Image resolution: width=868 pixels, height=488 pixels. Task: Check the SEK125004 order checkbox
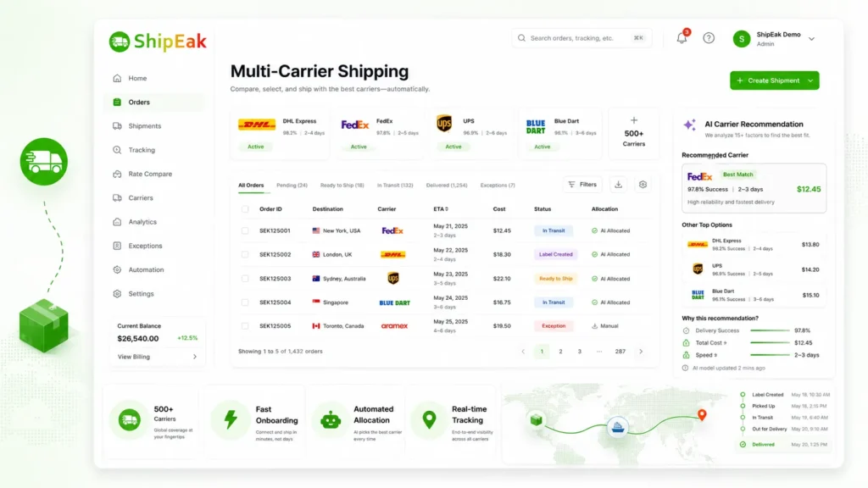click(x=245, y=302)
